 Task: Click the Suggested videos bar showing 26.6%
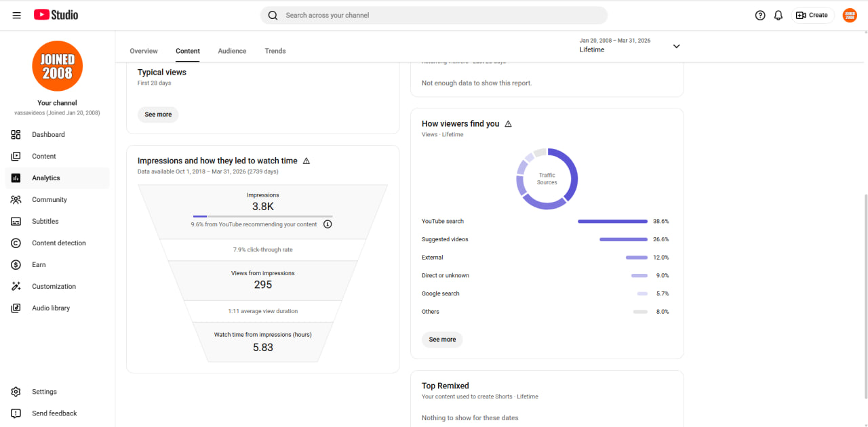click(623, 239)
